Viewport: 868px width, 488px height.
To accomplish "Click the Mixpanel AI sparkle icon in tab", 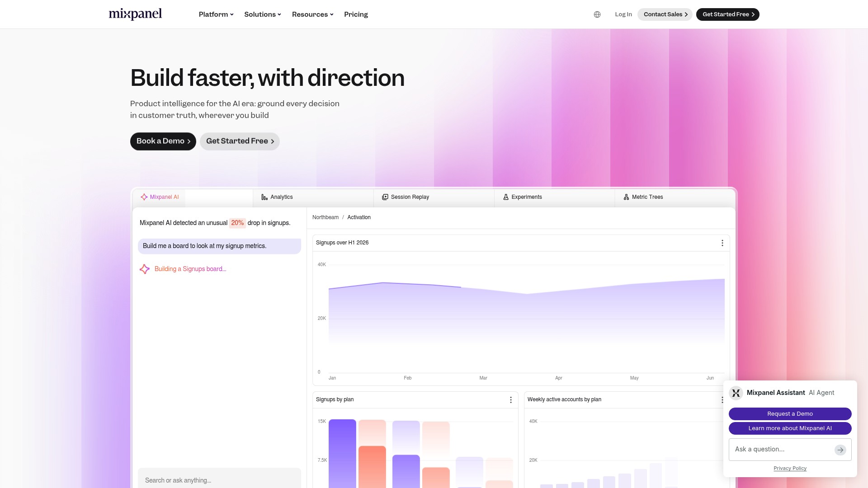I will pos(144,197).
